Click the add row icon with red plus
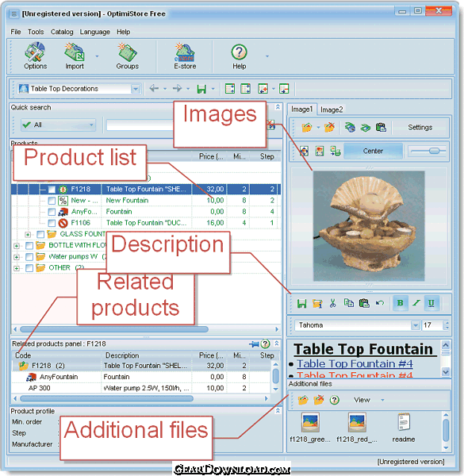Screen dimensions: 464x476 pyautogui.click(x=263, y=89)
